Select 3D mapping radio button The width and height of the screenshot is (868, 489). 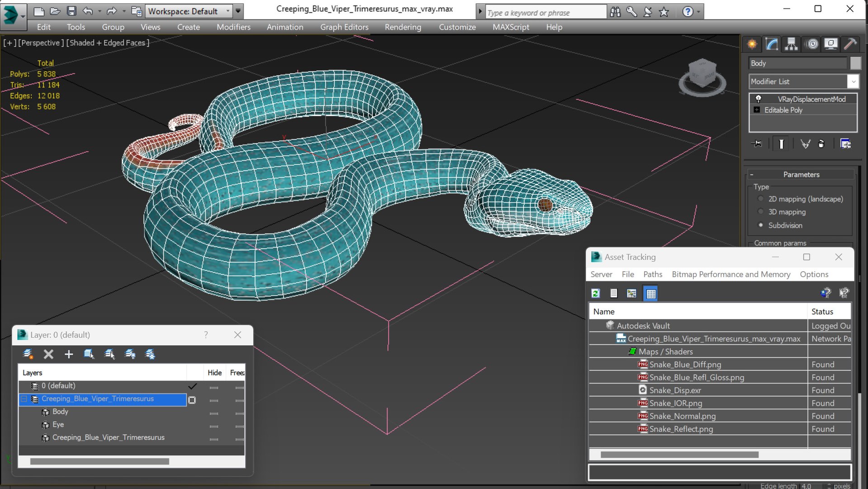coord(761,212)
